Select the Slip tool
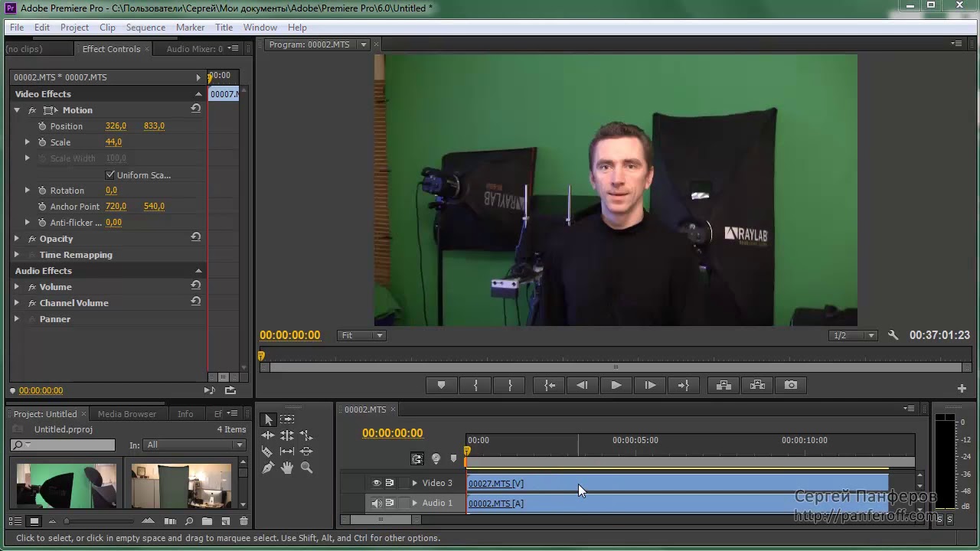The width and height of the screenshot is (980, 551). (x=287, y=452)
